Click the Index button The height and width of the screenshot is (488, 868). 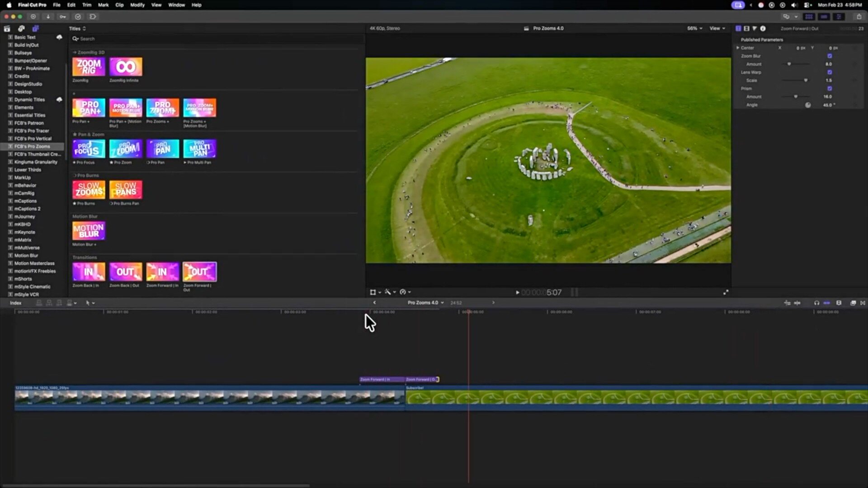16,303
